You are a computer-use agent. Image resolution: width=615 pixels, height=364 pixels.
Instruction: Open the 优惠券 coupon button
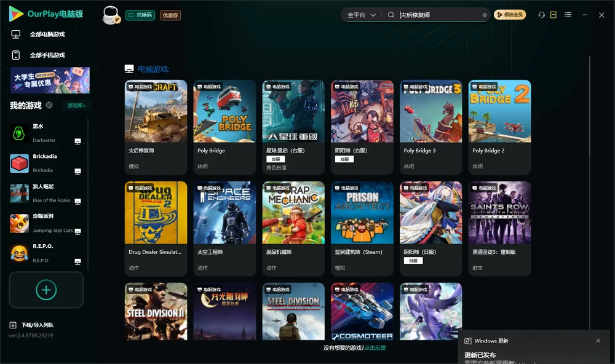(170, 15)
